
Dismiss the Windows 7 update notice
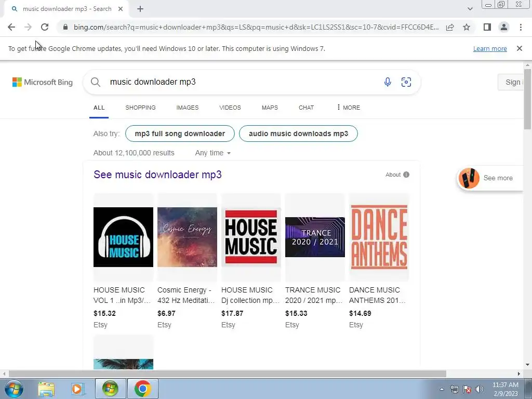click(520, 48)
